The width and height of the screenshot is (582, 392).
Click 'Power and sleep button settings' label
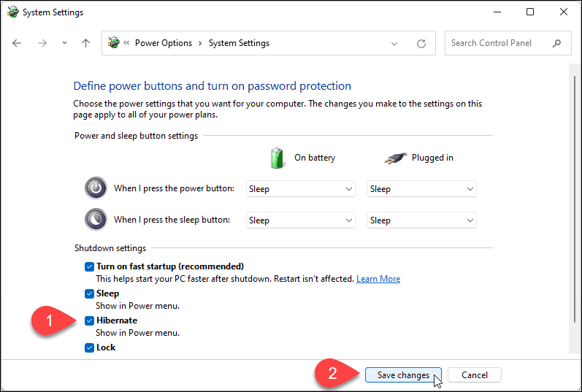click(x=137, y=136)
